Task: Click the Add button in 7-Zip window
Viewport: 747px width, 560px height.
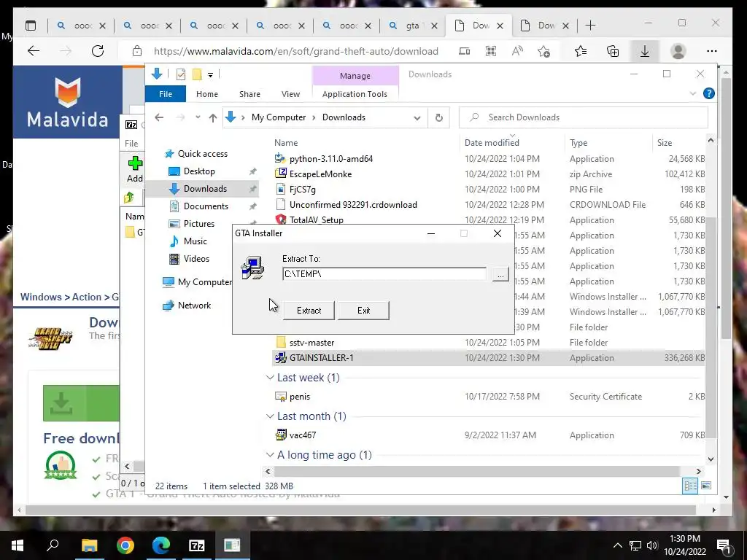Action: 135,169
